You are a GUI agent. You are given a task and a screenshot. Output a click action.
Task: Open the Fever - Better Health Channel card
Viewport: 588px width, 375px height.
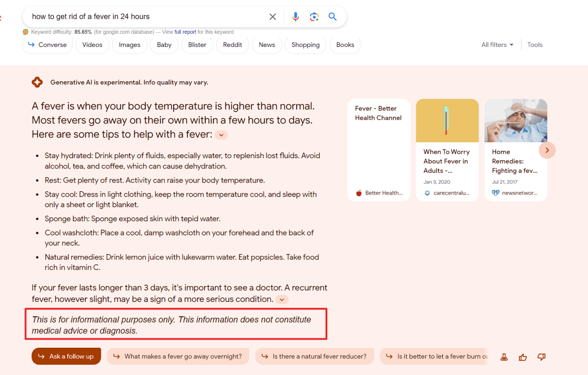379,150
